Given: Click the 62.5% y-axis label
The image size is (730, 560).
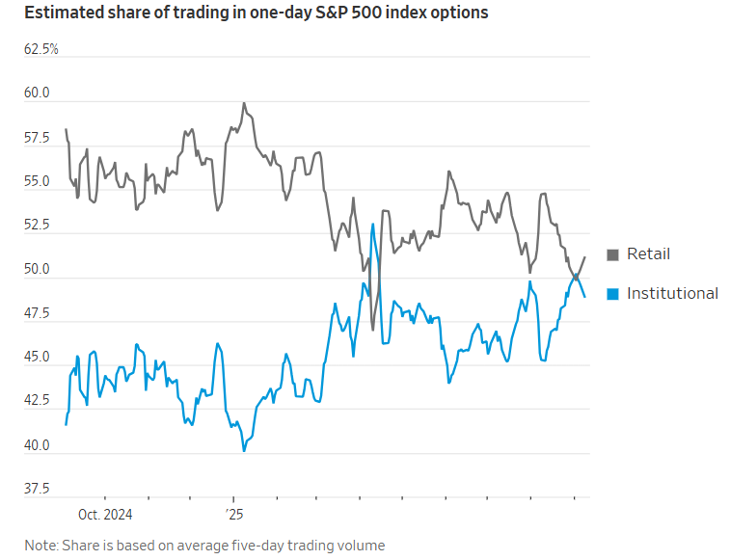Looking at the screenshot, I should 41,49.
